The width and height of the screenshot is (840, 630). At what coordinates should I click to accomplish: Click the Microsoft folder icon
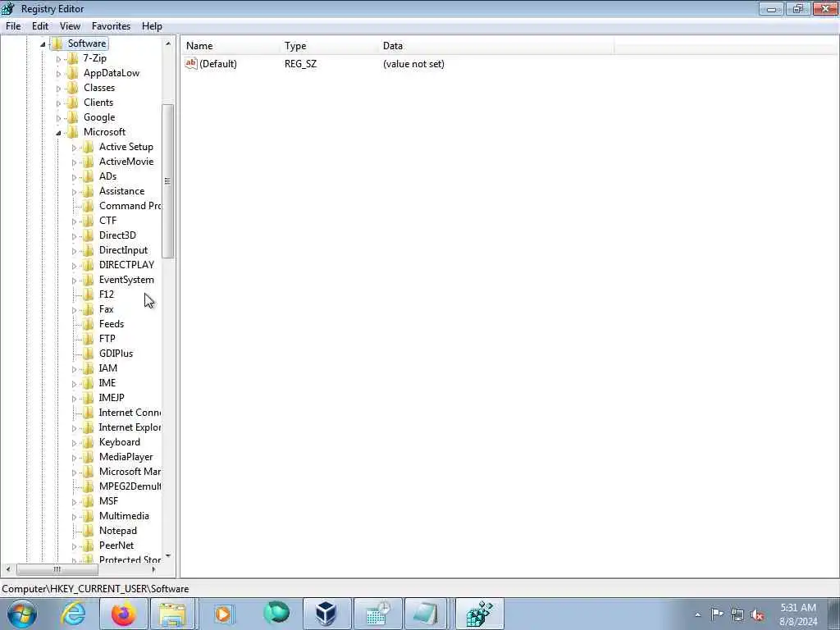pyautogui.click(x=73, y=132)
